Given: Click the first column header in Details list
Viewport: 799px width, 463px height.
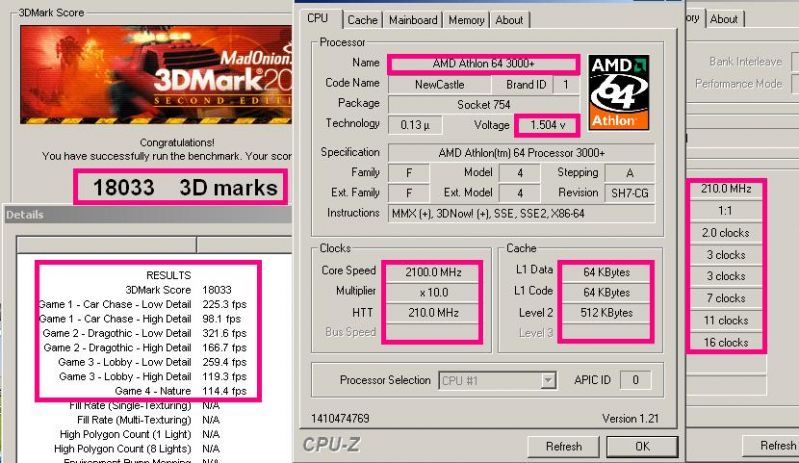Looking at the screenshot, I should pyautogui.click(x=106, y=244).
